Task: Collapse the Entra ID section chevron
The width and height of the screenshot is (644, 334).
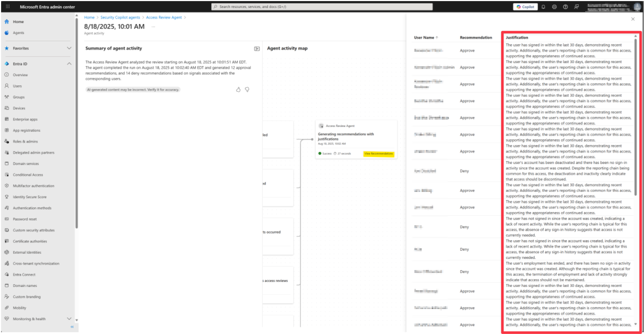Action: [69, 64]
